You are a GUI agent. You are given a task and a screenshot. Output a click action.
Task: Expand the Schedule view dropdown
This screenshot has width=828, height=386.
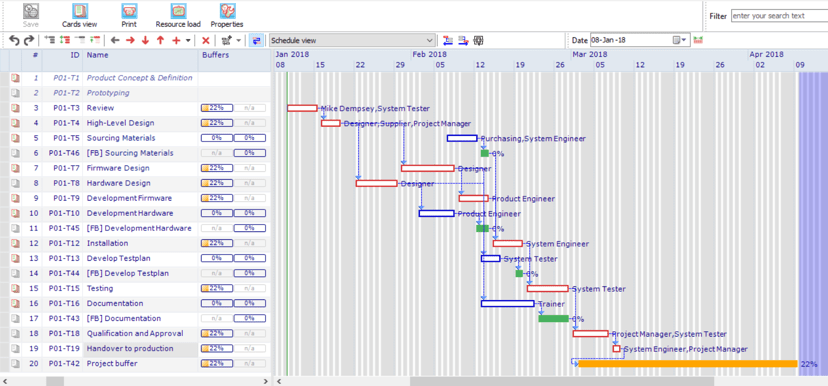430,40
